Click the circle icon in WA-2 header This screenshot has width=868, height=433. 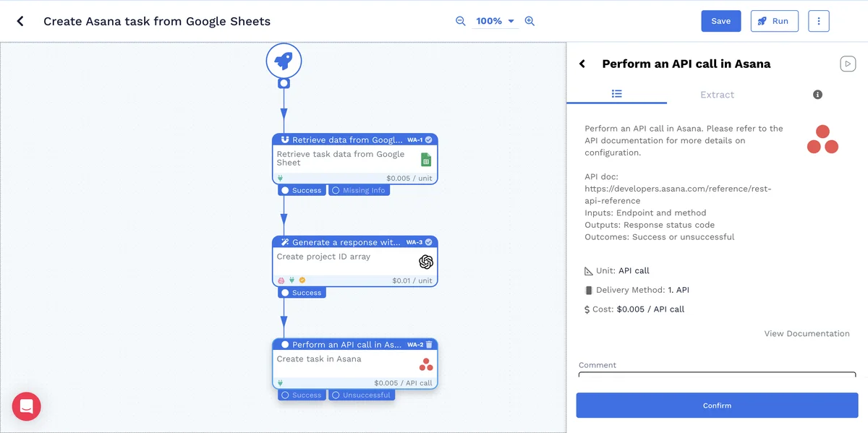coord(285,345)
